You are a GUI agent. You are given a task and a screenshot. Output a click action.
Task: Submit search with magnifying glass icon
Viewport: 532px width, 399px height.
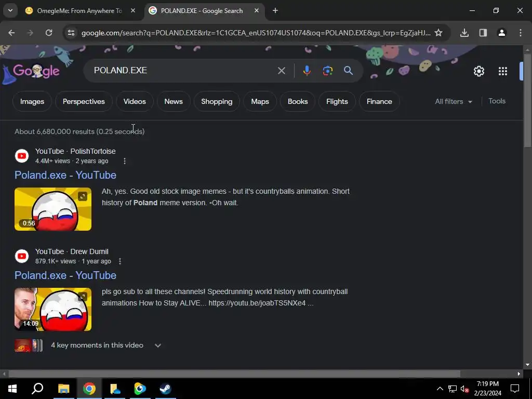click(x=348, y=71)
